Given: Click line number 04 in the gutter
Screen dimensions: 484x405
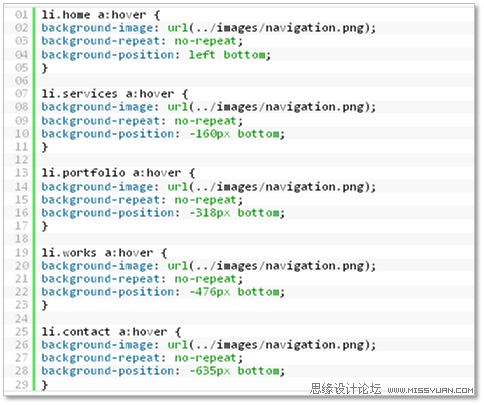Looking at the screenshot, I should [22, 55].
